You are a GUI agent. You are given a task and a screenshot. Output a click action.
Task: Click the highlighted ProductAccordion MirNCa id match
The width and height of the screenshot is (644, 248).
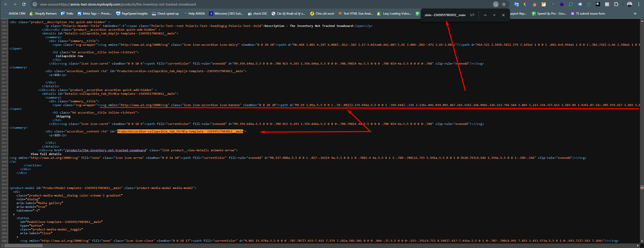180,131
